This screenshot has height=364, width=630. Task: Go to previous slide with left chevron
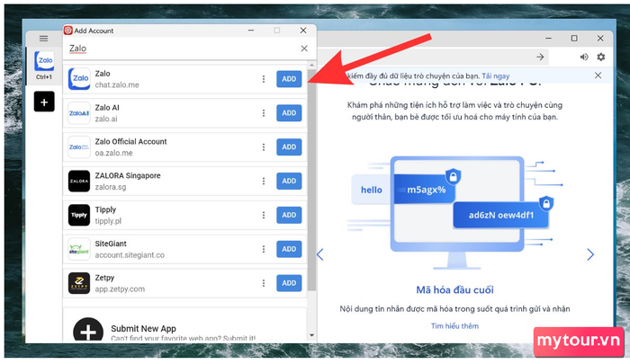(320, 254)
